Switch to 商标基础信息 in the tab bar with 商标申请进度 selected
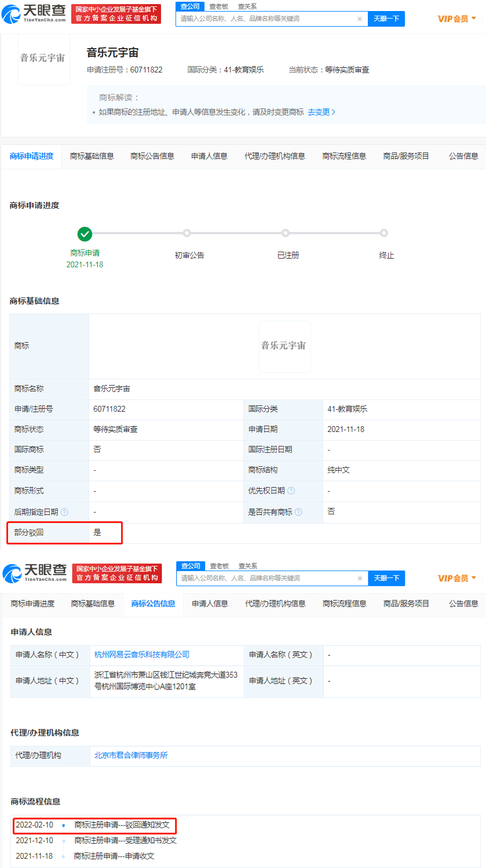 click(x=92, y=156)
